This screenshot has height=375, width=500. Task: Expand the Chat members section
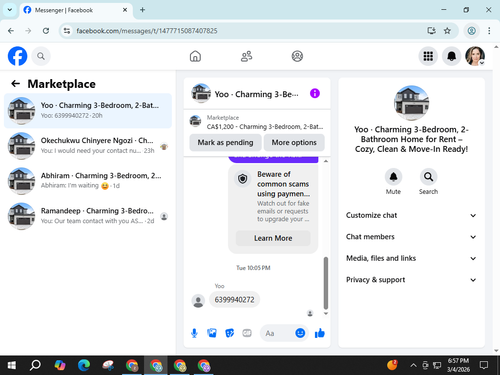(411, 237)
